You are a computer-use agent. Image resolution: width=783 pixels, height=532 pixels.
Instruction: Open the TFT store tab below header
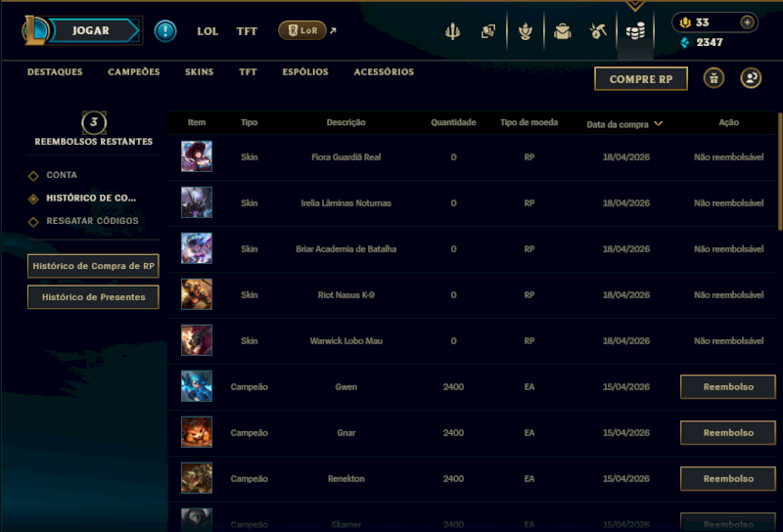pyautogui.click(x=248, y=71)
